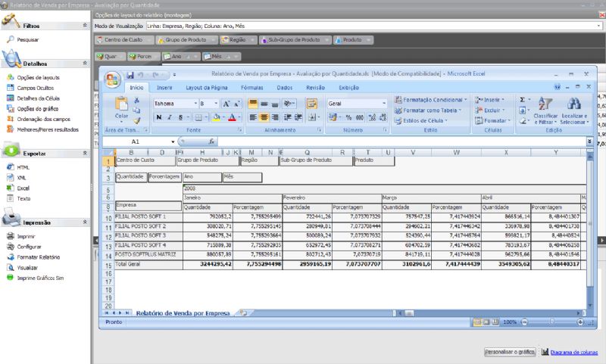Image resolution: width=606 pixels, height=364 pixels.
Task: Click the Name Box showing A1
Action: pos(136,142)
